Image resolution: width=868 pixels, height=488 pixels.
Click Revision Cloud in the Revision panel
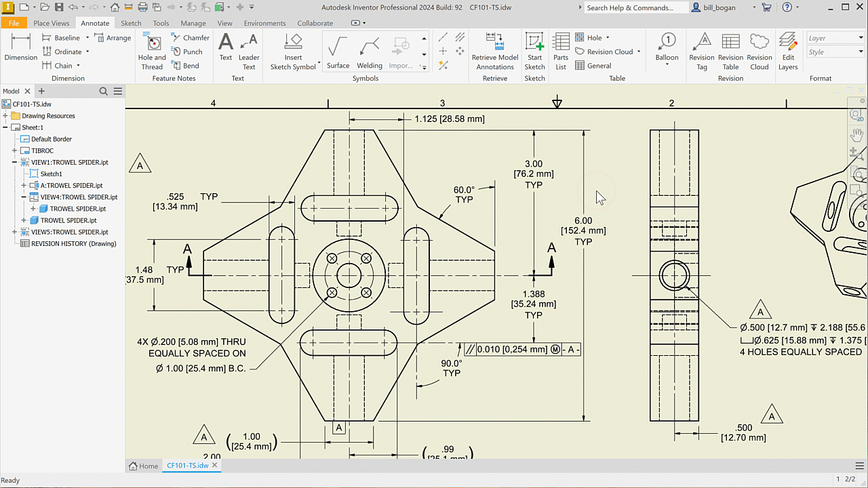[759, 51]
